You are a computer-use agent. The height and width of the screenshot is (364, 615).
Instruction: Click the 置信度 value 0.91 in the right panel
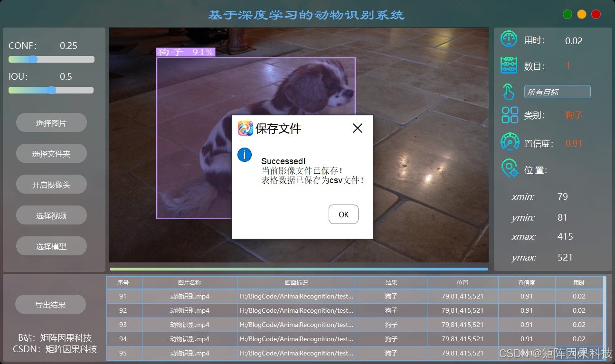[x=574, y=143]
